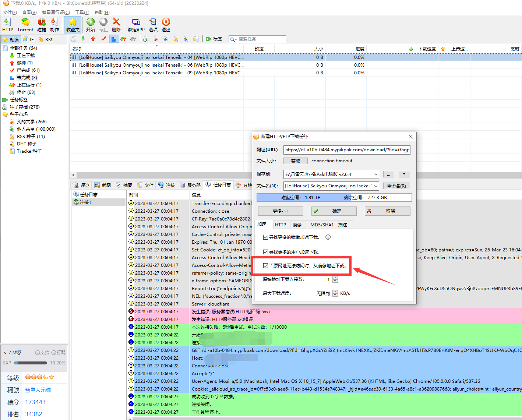
Task: Click the 网址(URL) input field
Action: point(347,150)
